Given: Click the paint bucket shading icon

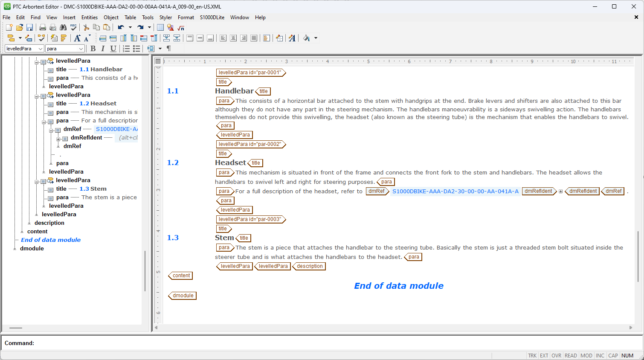Looking at the screenshot, I should pyautogui.click(x=306, y=38).
